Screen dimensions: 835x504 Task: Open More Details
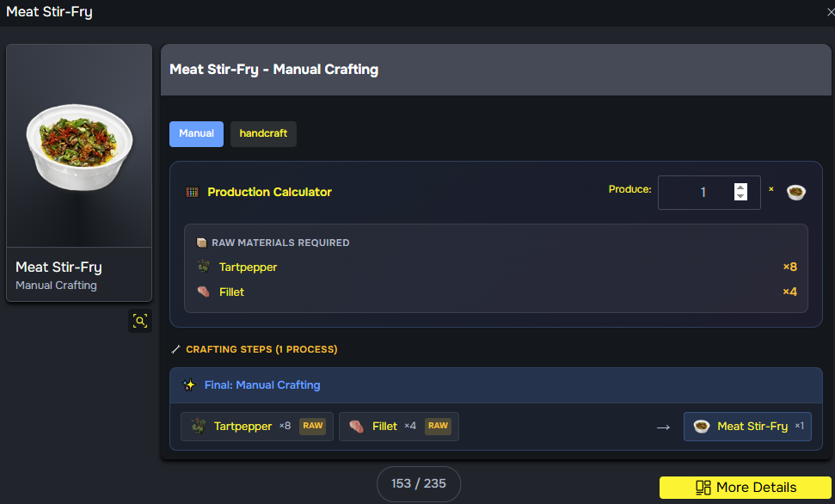coord(745,488)
